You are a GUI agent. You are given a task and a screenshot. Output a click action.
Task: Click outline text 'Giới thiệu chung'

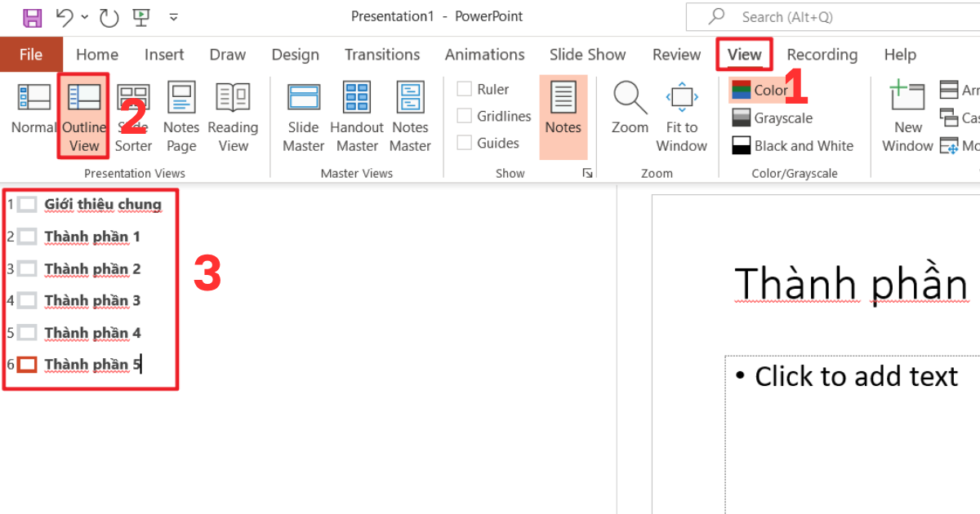pos(103,204)
